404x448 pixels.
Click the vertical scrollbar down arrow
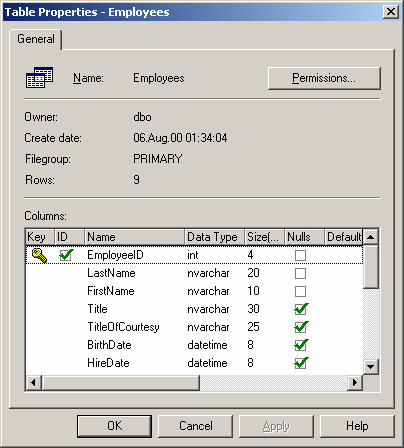point(370,367)
